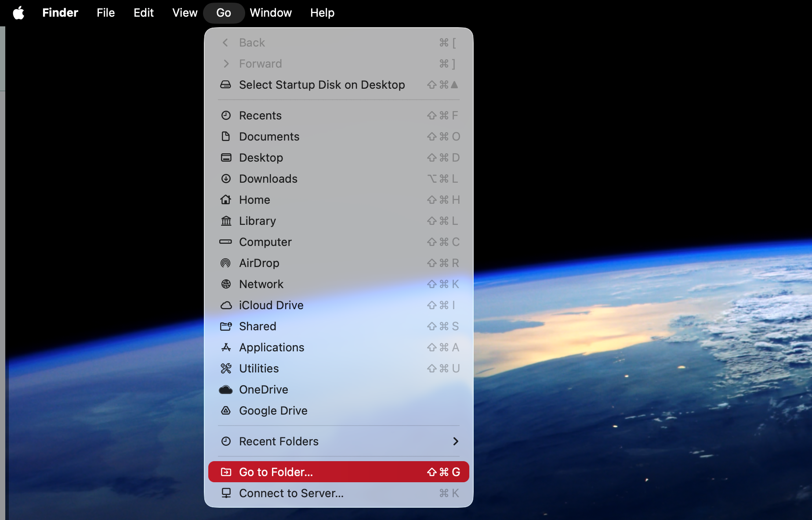
Task: Select the iCloud Drive cloud icon
Action: [x=226, y=305]
